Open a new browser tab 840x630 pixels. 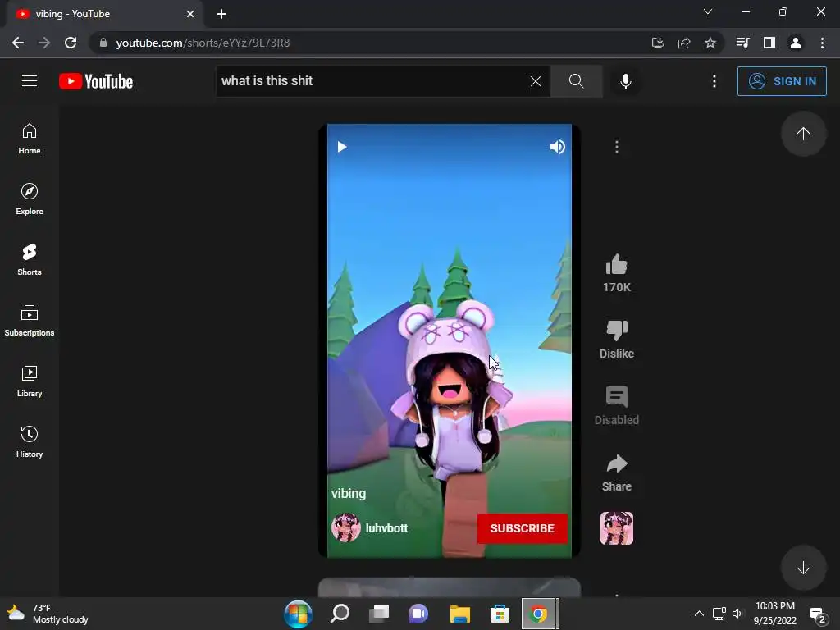[x=221, y=14]
